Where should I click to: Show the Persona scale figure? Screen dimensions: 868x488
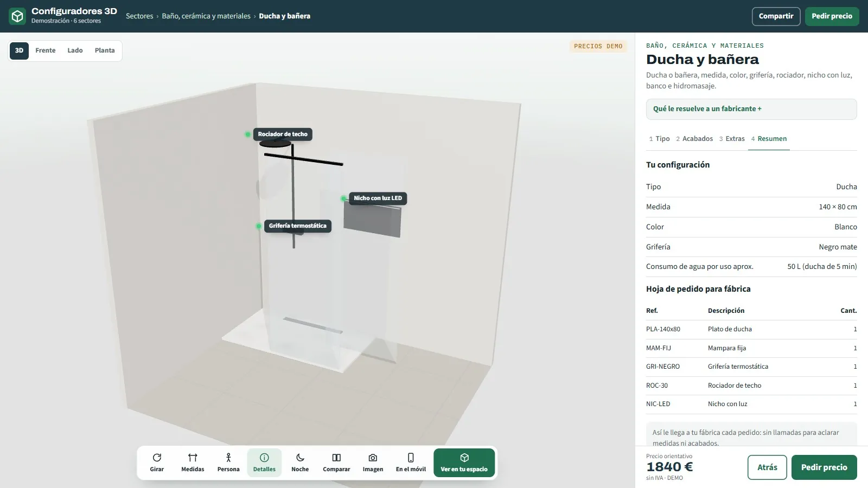[x=228, y=463]
